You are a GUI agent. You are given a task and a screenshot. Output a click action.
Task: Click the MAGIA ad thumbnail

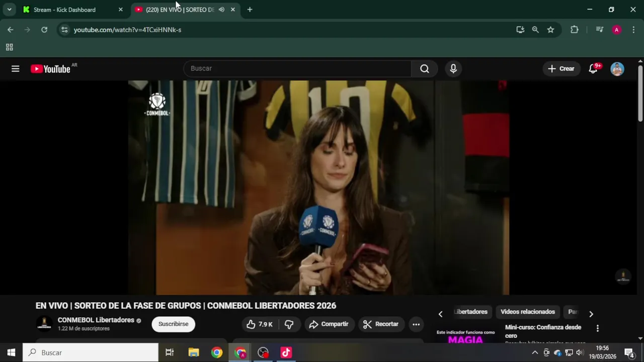[x=466, y=335]
